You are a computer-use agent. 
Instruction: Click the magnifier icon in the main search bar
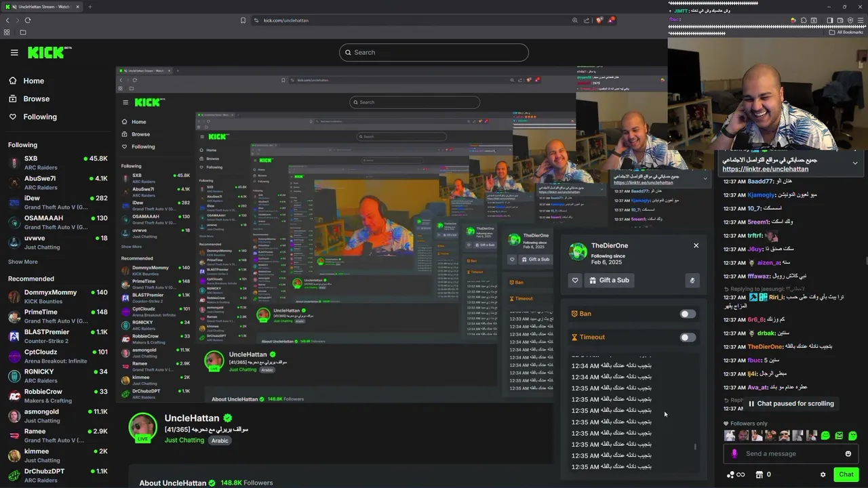(x=349, y=52)
